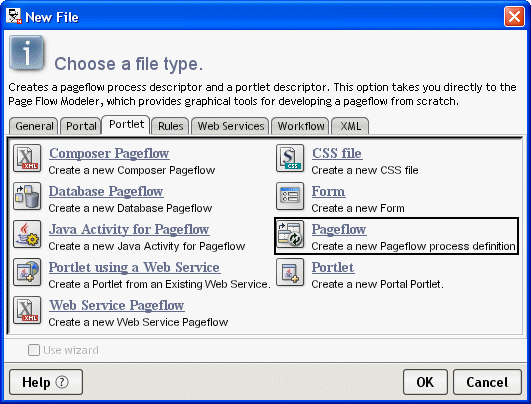The image size is (531, 404).
Task: Switch to the Workflow tab
Action: 300,126
